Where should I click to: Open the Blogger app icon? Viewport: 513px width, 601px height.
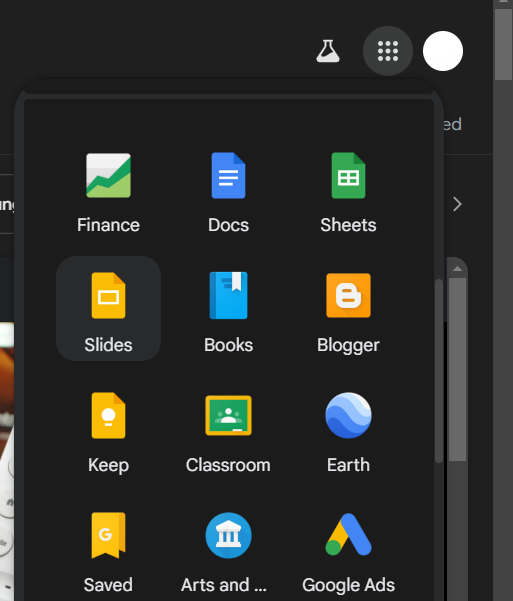348,296
